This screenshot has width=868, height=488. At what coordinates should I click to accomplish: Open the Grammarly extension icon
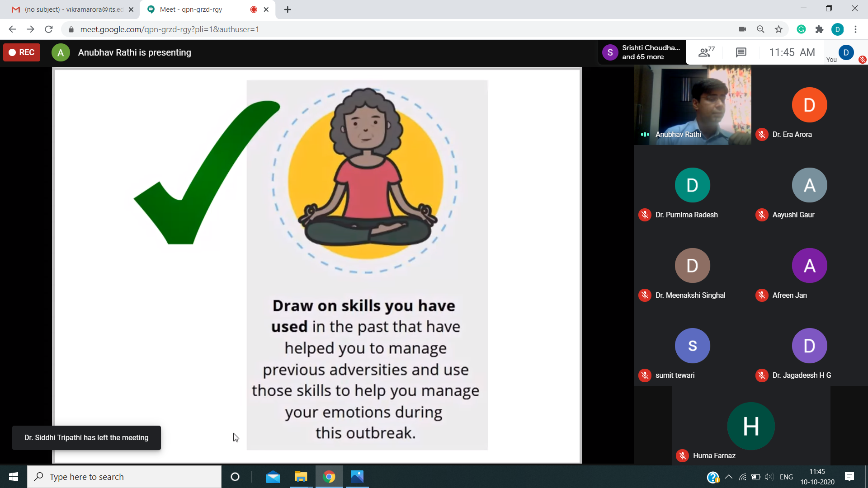tap(801, 29)
